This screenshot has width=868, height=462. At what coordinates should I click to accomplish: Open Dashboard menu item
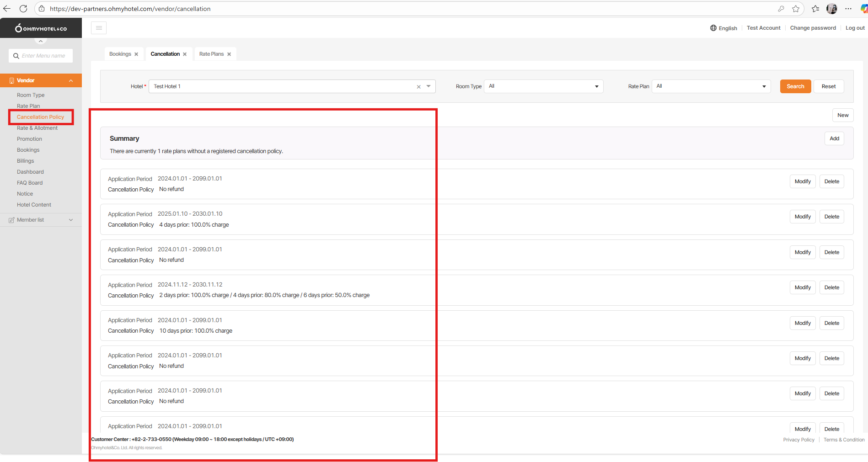[x=30, y=172]
